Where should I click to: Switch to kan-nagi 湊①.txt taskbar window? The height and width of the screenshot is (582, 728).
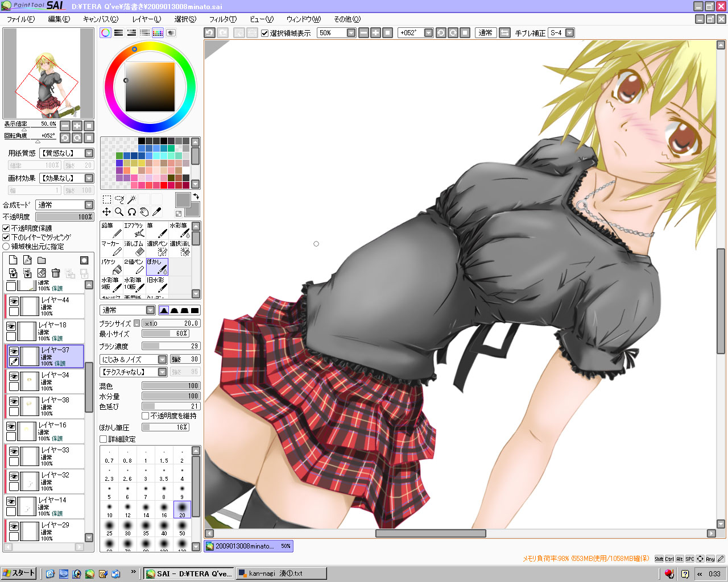pyautogui.click(x=281, y=573)
